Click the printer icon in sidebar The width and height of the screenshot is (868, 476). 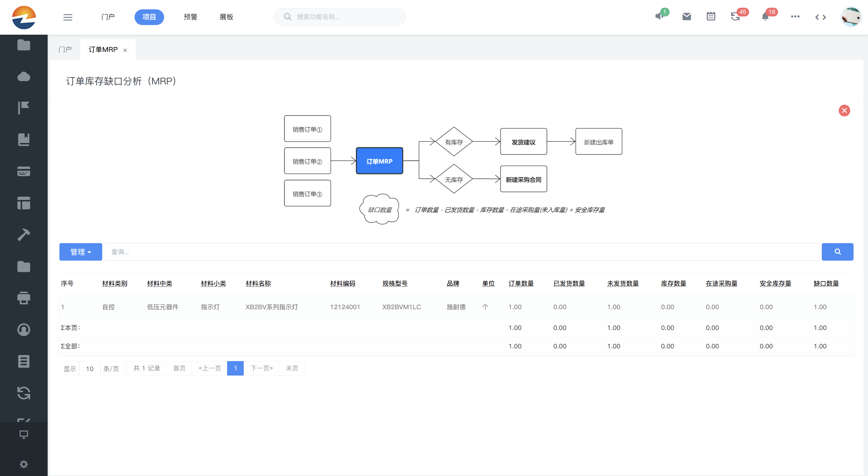[24, 298]
